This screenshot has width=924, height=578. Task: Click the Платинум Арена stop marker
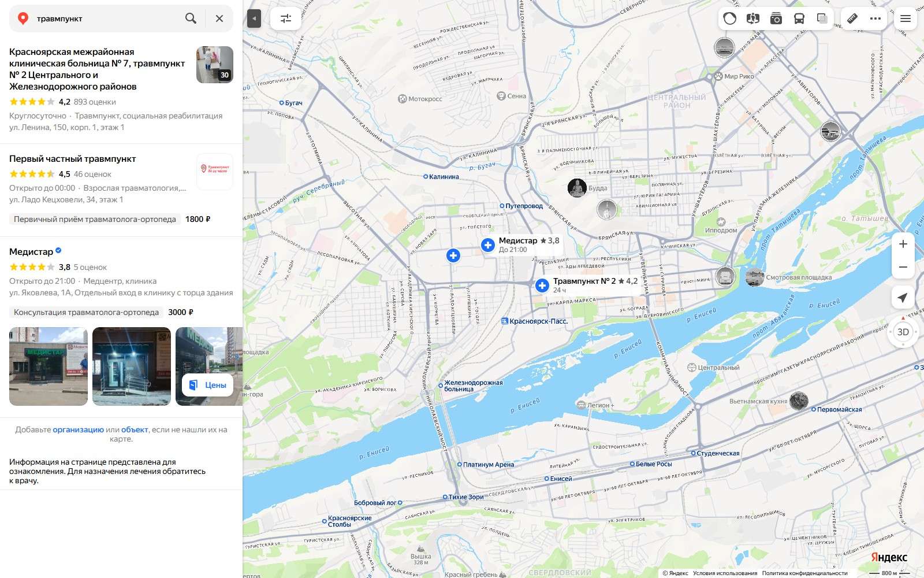[460, 465]
